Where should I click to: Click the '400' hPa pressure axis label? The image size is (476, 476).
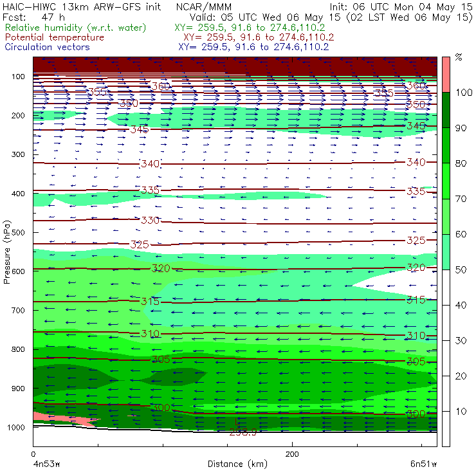(x=18, y=194)
